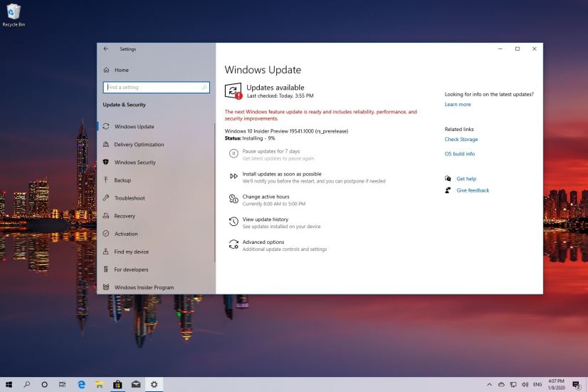Open the Home settings page
This screenshot has height=392, width=588.
click(122, 70)
